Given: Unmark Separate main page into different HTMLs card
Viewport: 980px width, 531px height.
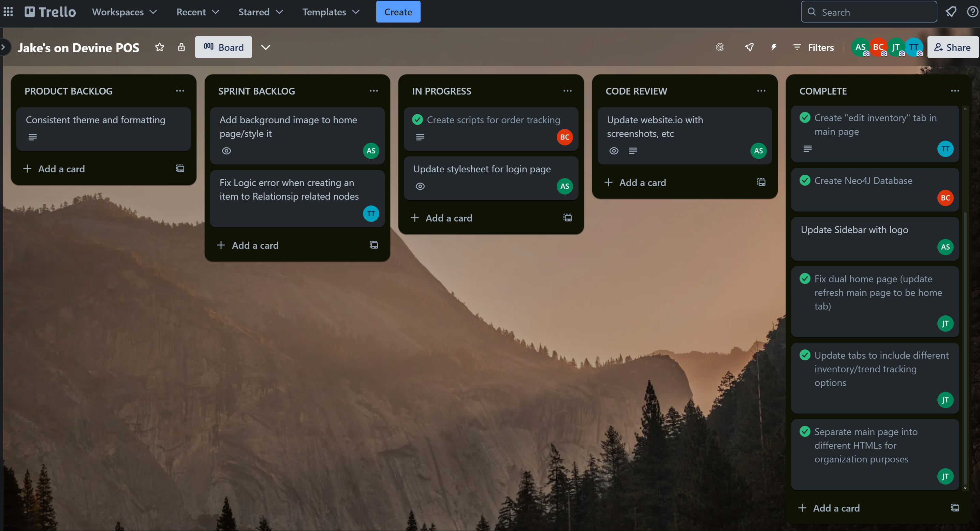Looking at the screenshot, I should pyautogui.click(x=805, y=432).
